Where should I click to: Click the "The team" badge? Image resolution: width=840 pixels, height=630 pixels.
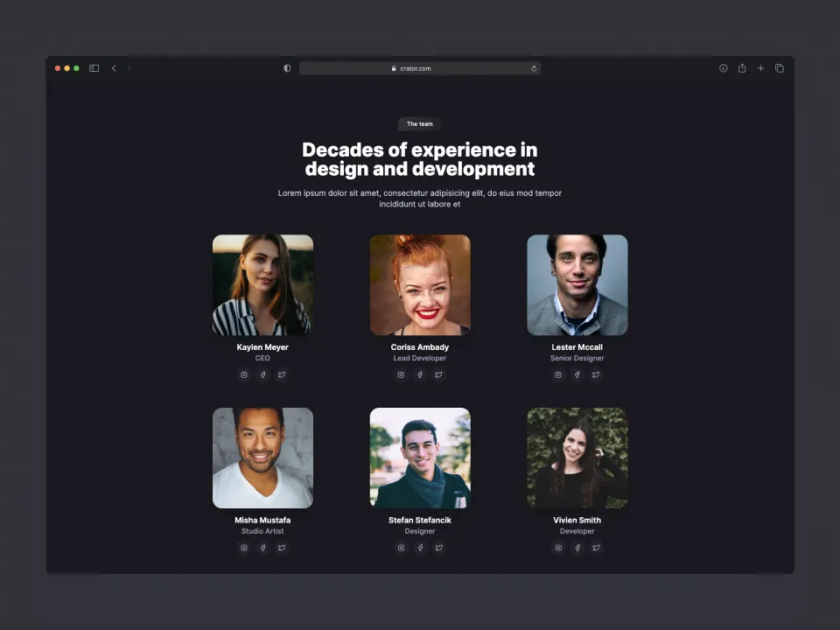pos(420,124)
